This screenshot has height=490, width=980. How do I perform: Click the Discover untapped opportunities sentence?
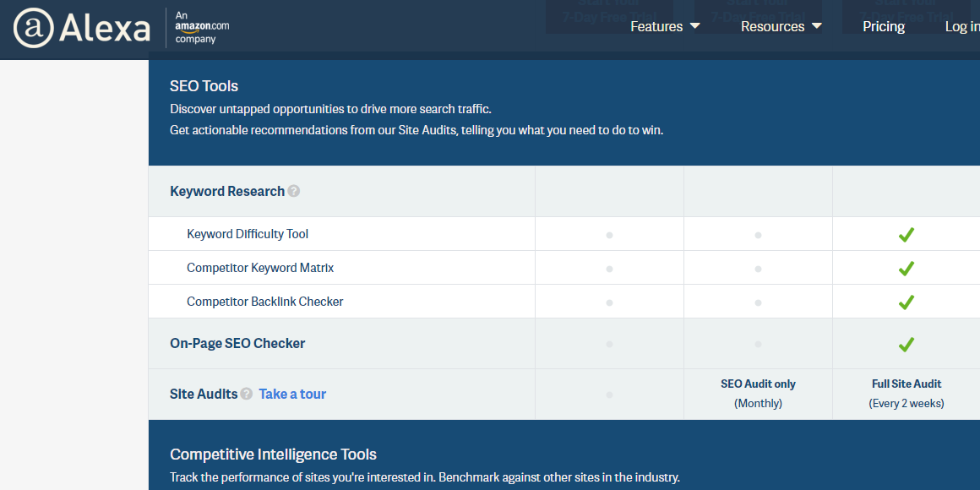coord(330,109)
